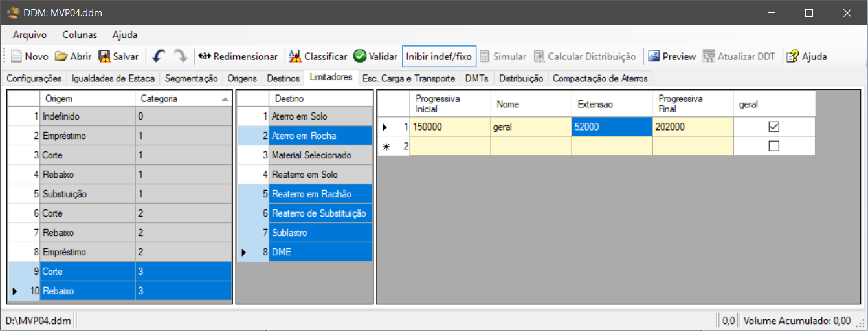Click the Nome column header
Screen dimensions: 868x331
(x=531, y=104)
